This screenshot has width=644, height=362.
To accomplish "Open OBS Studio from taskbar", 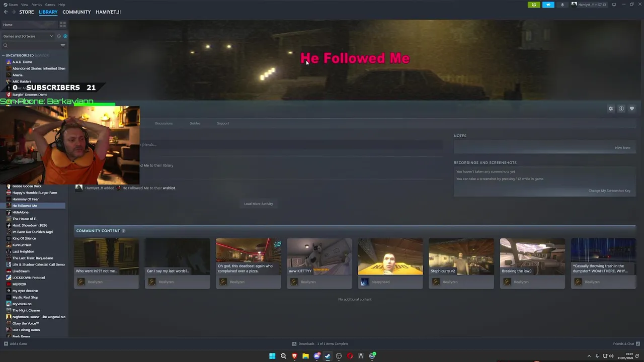I will [x=339, y=356].
